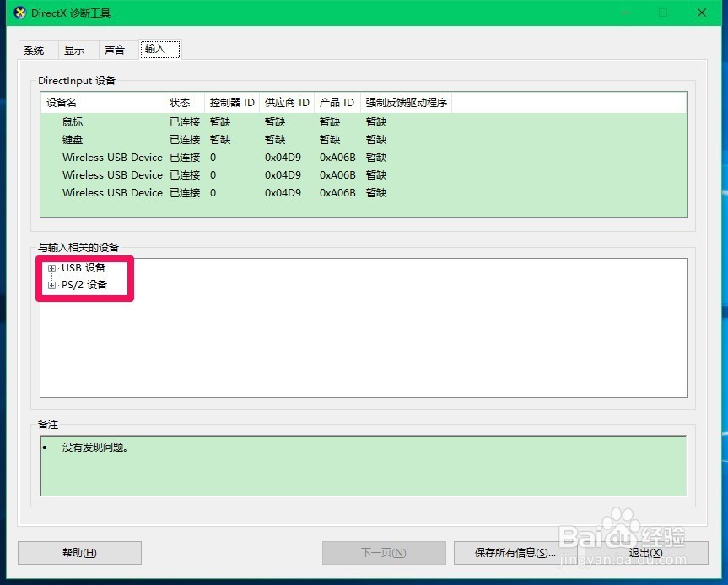This screenshot has height=585, width=728.
Task: Select the 输入 tab
Action: pos(159,49)
